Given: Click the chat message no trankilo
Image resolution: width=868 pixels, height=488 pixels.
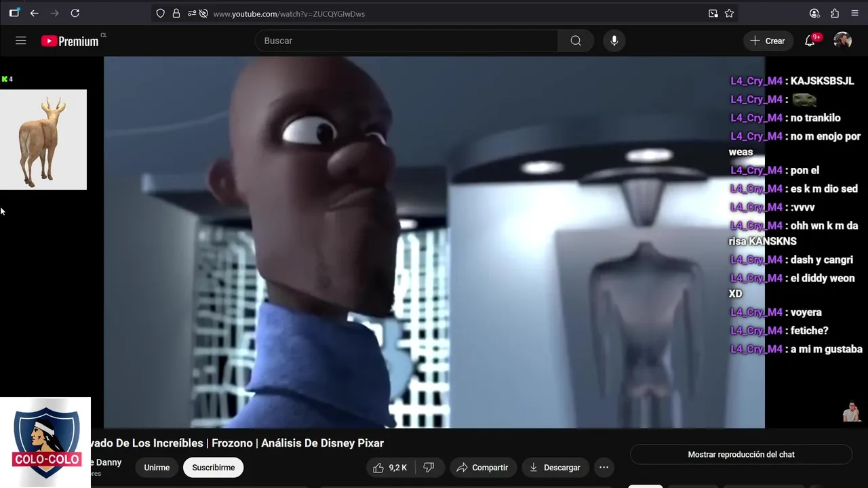Looking at the screenshot, I should click(x=815, y=118).
